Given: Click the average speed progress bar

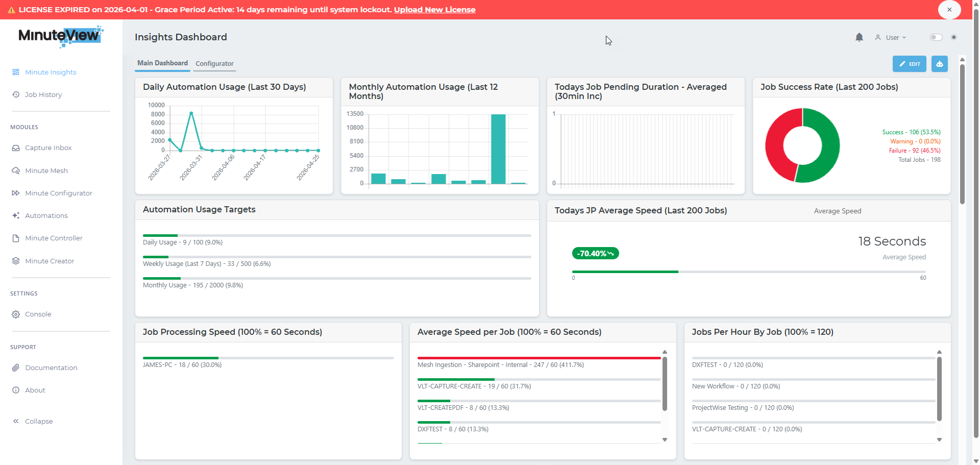Looking at the screenshot, I should click(749, 272).
